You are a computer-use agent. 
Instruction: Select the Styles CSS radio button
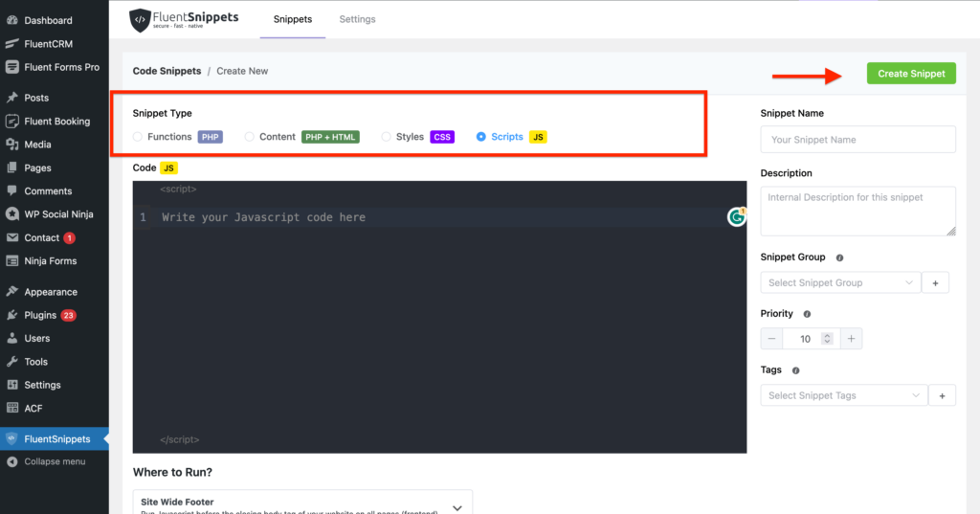(387, 136)
